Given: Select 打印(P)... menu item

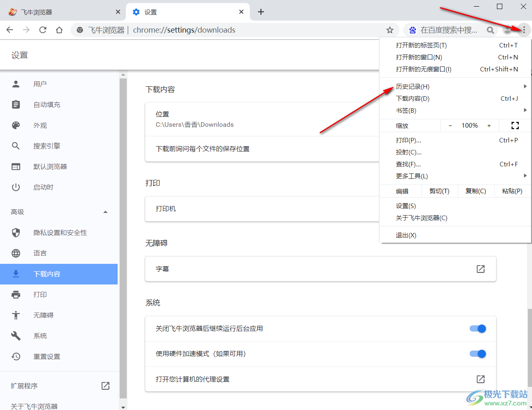Looking at the screenshot, I should tap(456, 140).
